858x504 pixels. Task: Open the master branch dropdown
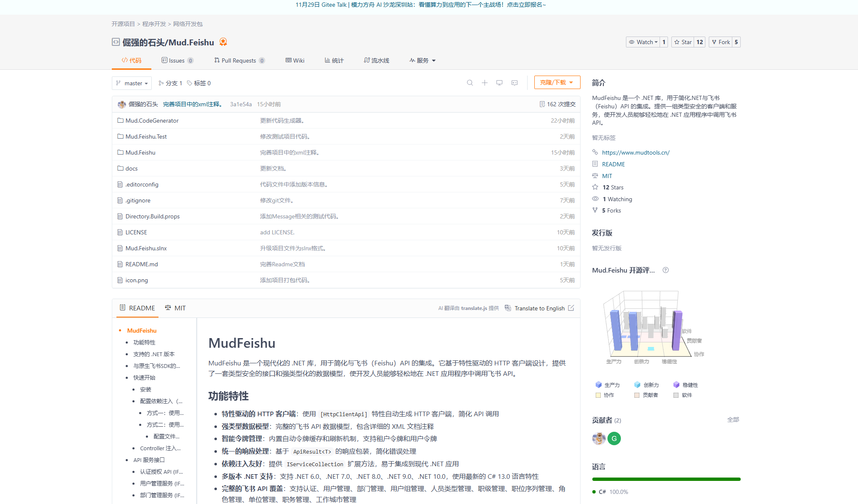[x=132, y=83]
